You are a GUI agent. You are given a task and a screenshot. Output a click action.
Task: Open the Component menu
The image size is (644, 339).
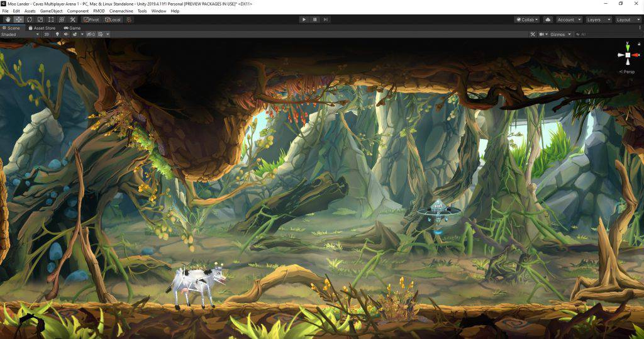pyautogui.click(x=77, y=11)
